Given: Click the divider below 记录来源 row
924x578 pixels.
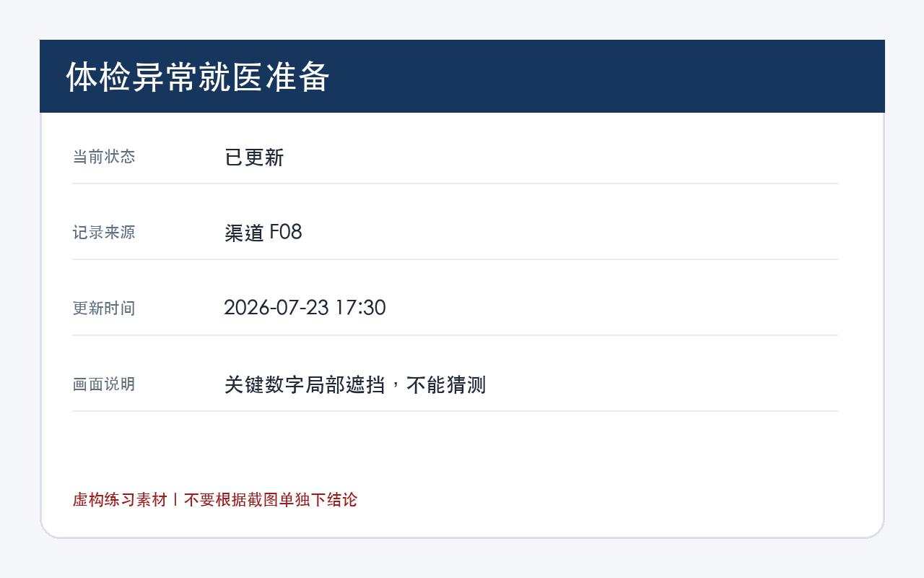Looking at the screenshot, I should coord(455,259).
